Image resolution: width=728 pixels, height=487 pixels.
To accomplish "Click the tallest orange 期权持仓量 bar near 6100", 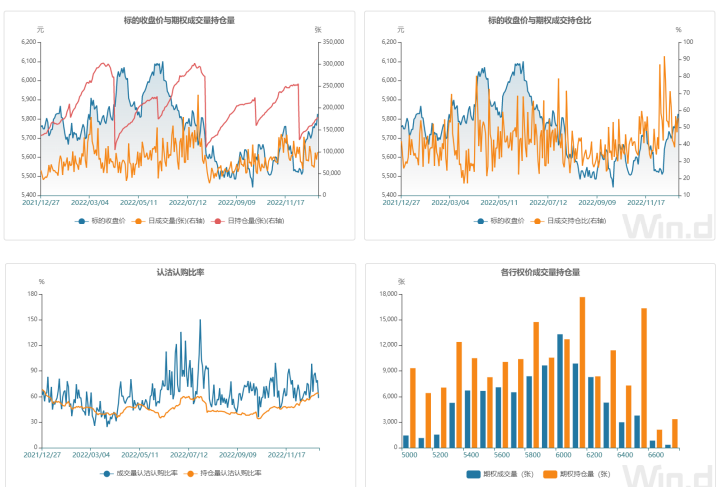I will pos(582,372).
